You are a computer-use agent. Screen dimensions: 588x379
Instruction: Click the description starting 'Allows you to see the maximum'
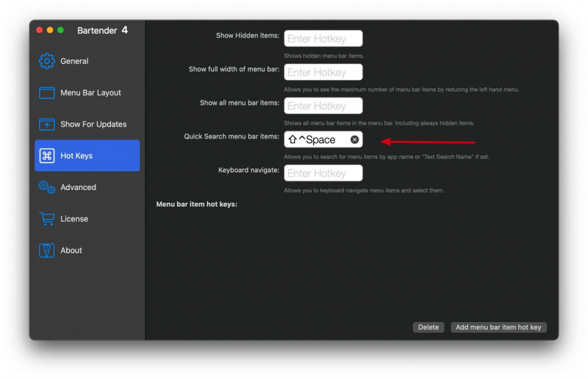pyautogui.click(x=401, y=90)
